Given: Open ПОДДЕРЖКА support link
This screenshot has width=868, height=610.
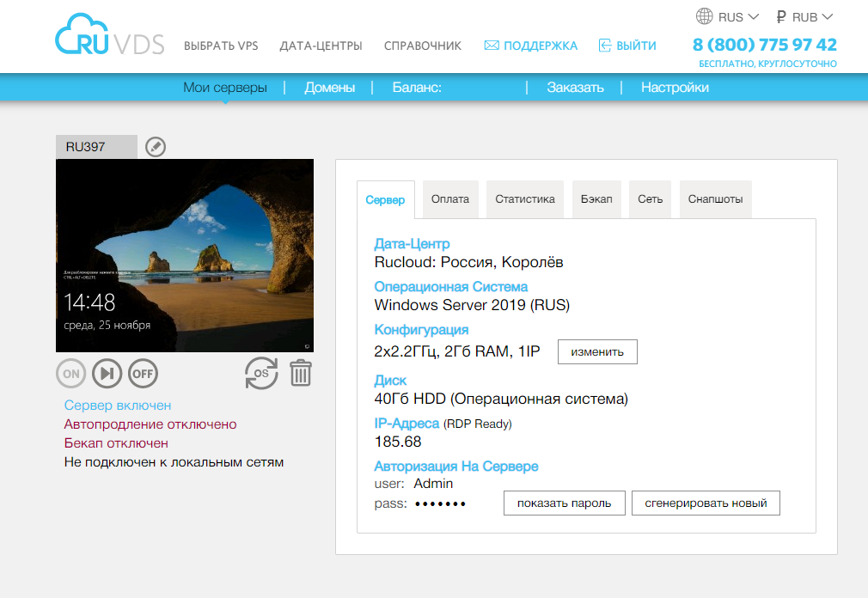Looking at the screenshot, I should [x=541, y=46].
